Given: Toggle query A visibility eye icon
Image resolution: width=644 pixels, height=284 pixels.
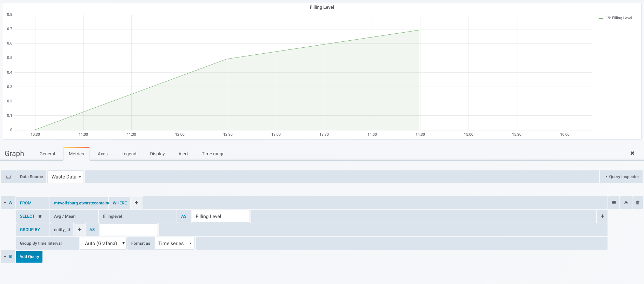Looking at the screenshot, I should pos(626,203).
